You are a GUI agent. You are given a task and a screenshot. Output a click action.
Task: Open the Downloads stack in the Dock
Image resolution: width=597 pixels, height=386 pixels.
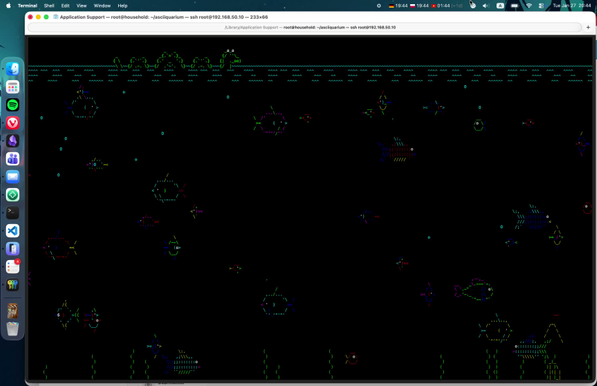click(x=13, y=311)
